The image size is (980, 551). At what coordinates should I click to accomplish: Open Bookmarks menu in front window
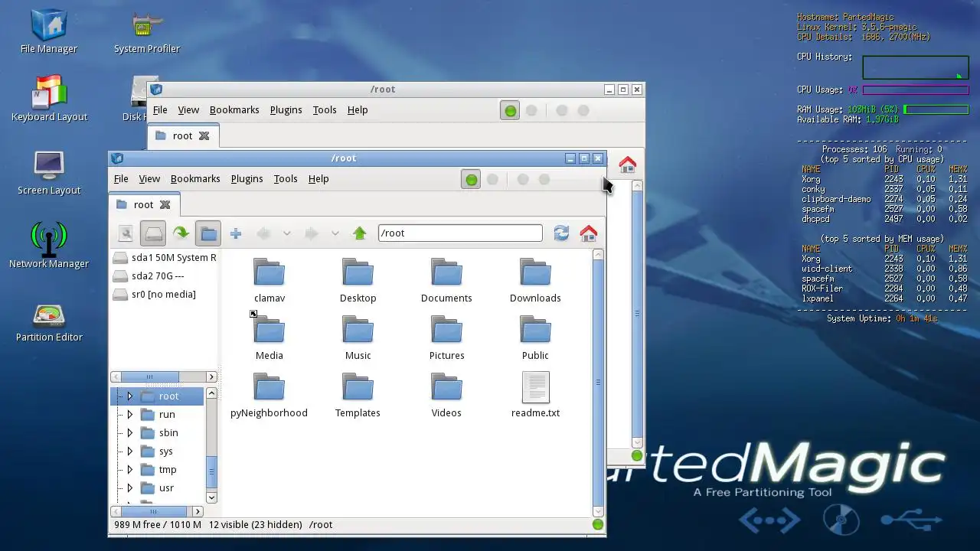(195, 179)
